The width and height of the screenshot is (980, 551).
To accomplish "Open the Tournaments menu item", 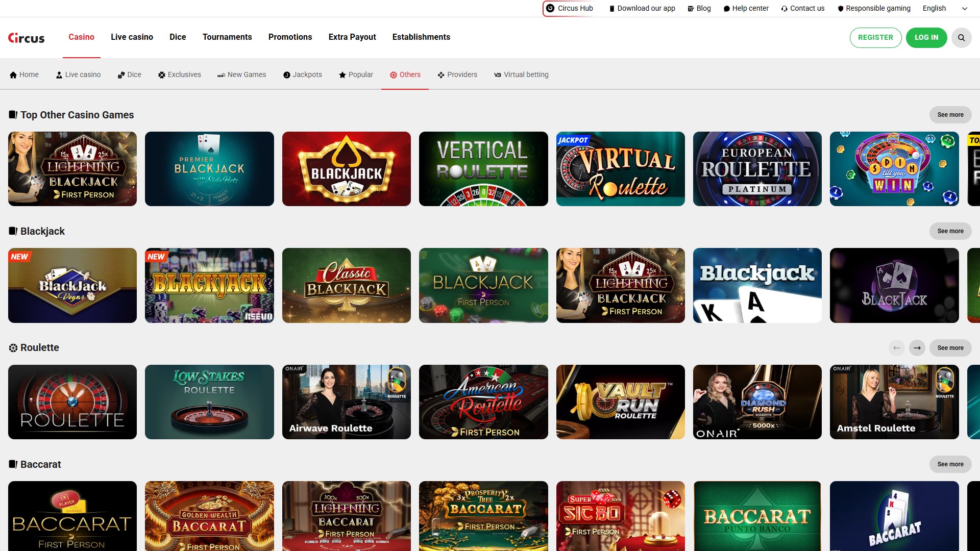I will click(x=227, y=37).
